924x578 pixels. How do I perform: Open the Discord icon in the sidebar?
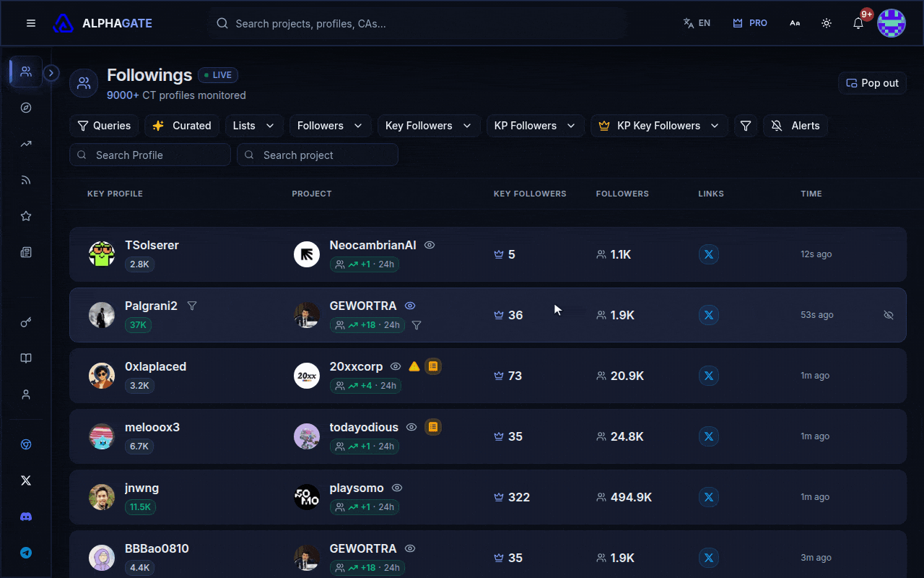26,517
